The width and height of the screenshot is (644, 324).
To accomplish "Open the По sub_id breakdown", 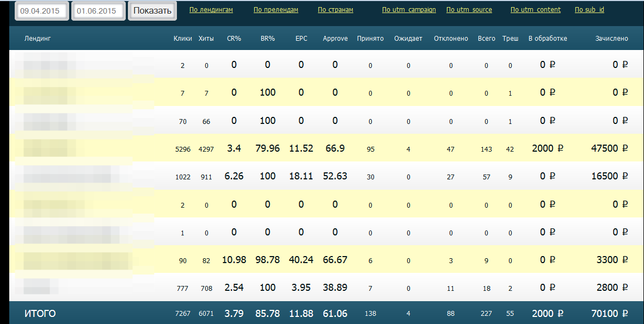I will tap(589, 10).
